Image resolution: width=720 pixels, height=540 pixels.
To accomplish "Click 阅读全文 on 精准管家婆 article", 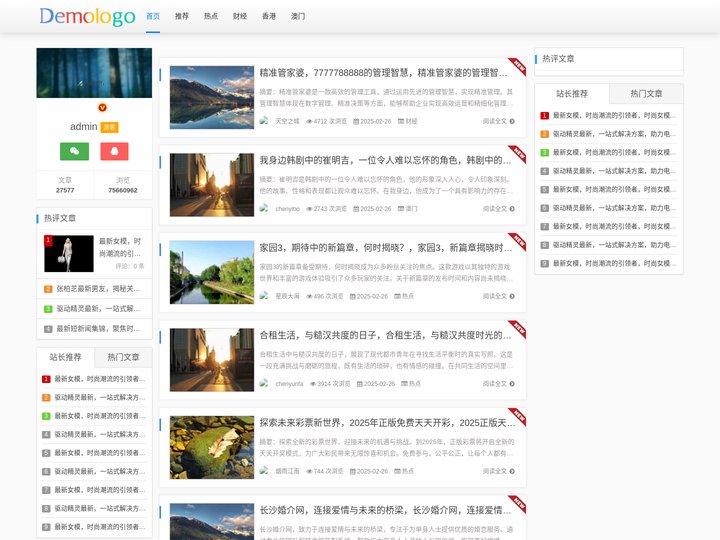I will click(x=498, y=121).
